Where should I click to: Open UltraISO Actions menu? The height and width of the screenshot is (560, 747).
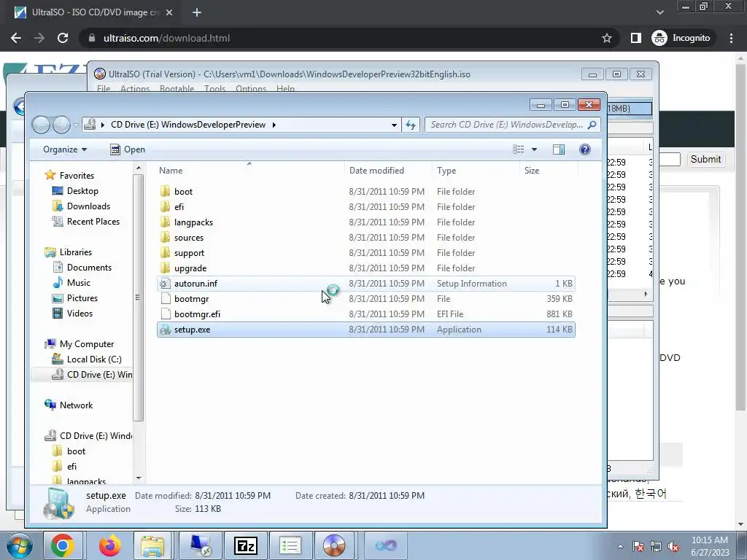[135, 88]
